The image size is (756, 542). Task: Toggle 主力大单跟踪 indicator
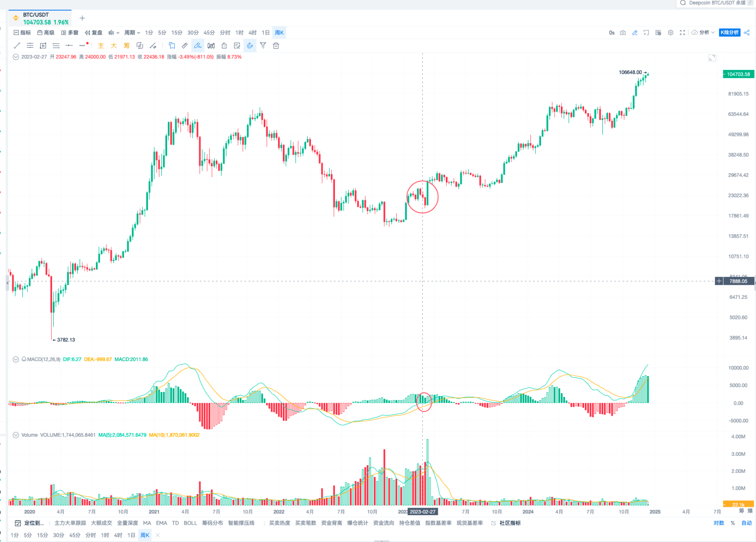tap(70, 523)
